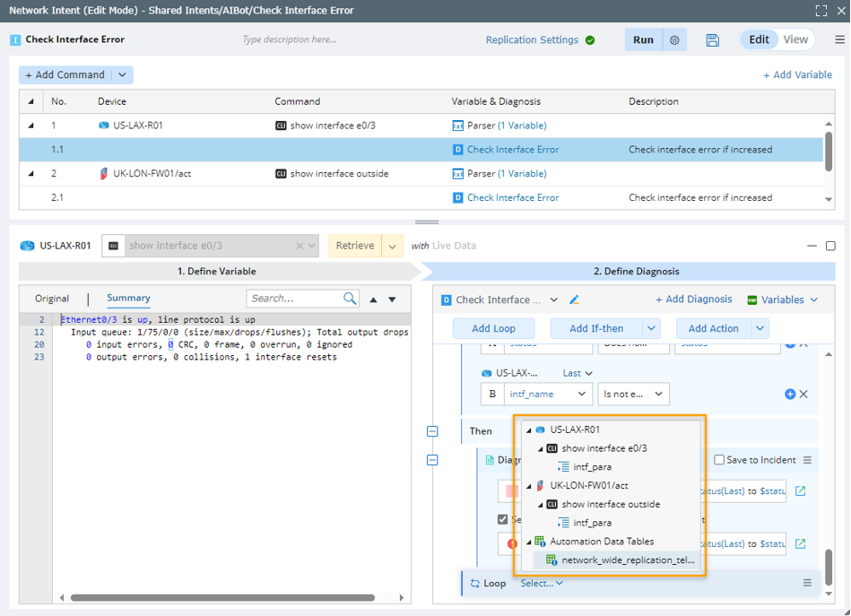Delete condition B with the X icon

coord(804,394)
